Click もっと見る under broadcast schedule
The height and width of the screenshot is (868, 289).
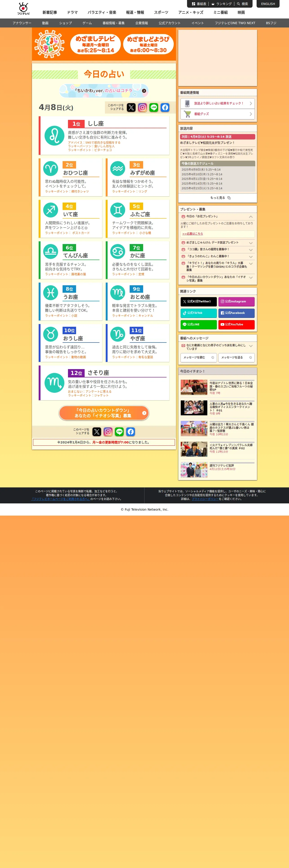point(217,198)
